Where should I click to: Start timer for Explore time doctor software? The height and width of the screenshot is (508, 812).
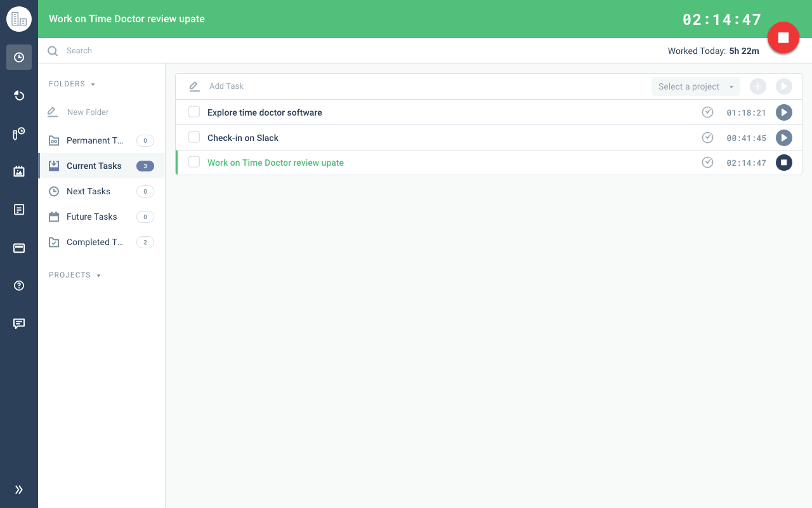(x=784, y=112)
